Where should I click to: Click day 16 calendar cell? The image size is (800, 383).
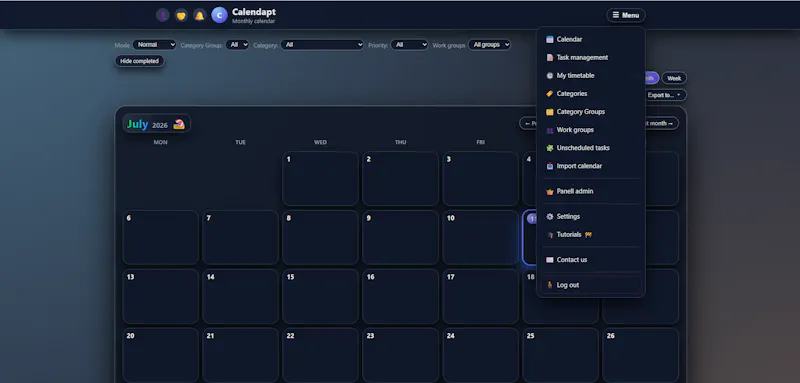coord(401,296)
